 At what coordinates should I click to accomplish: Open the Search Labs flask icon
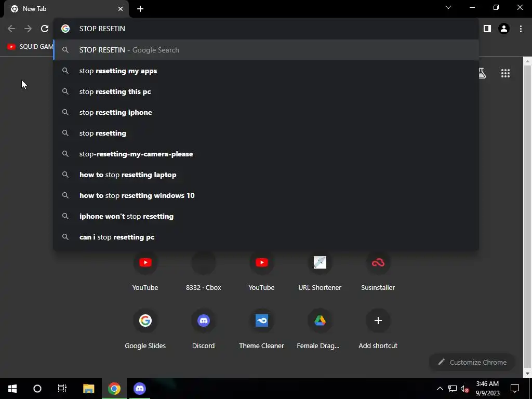[x=482, y=73]
